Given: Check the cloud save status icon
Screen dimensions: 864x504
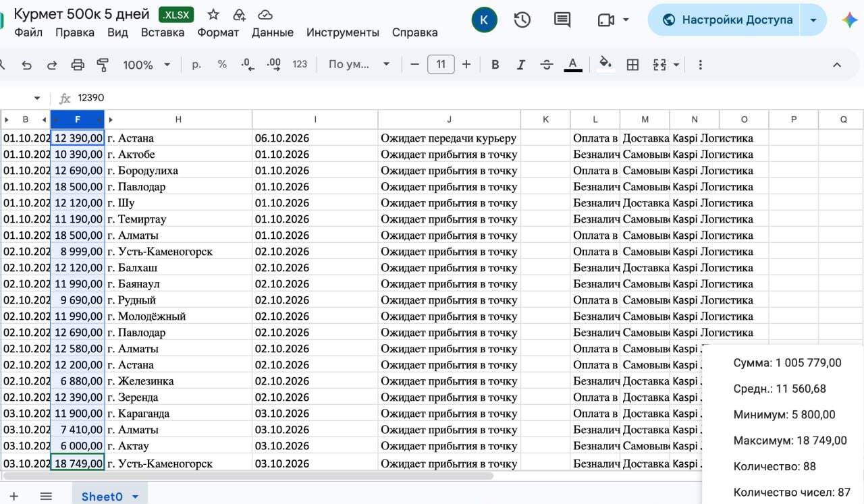Looking at the screenshot, I should click(265, 15).
